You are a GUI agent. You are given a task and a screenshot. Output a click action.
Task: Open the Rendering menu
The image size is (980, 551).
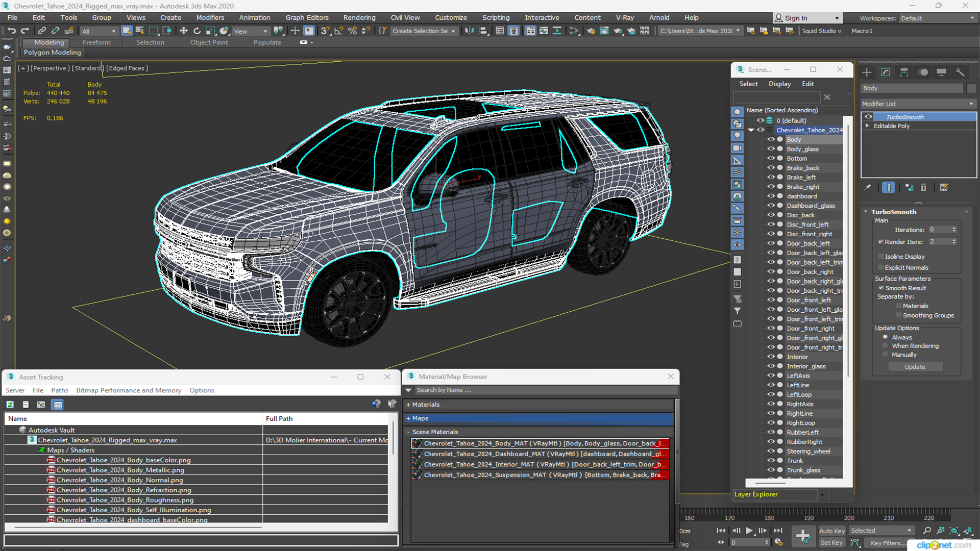(x=359, y=17)
